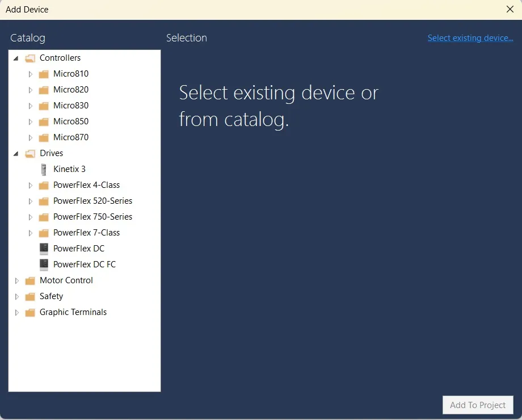The width and height of the screenshot is (522, 420).
Task: Click the Motor Control folder icon
Action: coord(30,280)
